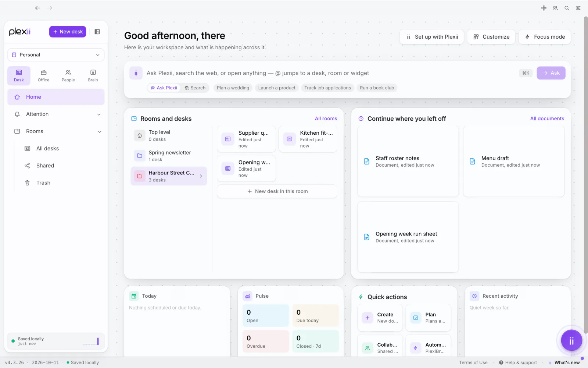Select Ask Plexii mode
588x368 pixels.
point(164,88)
